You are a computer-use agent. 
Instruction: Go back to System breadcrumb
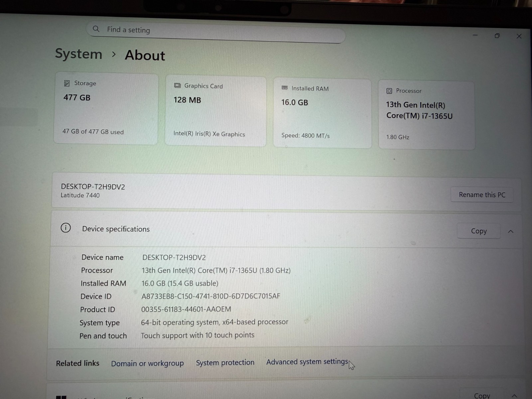78,54
